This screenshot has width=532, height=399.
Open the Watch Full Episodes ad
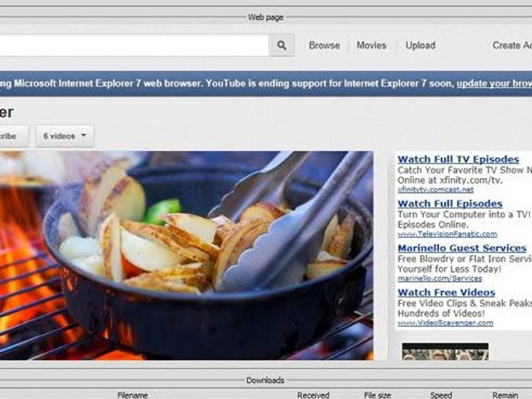450,204
